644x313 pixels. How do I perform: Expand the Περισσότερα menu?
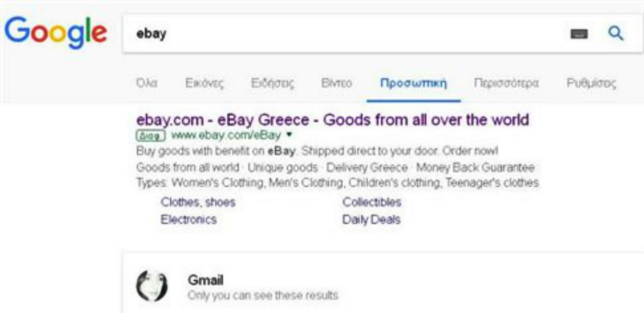(x=506, y=83)
